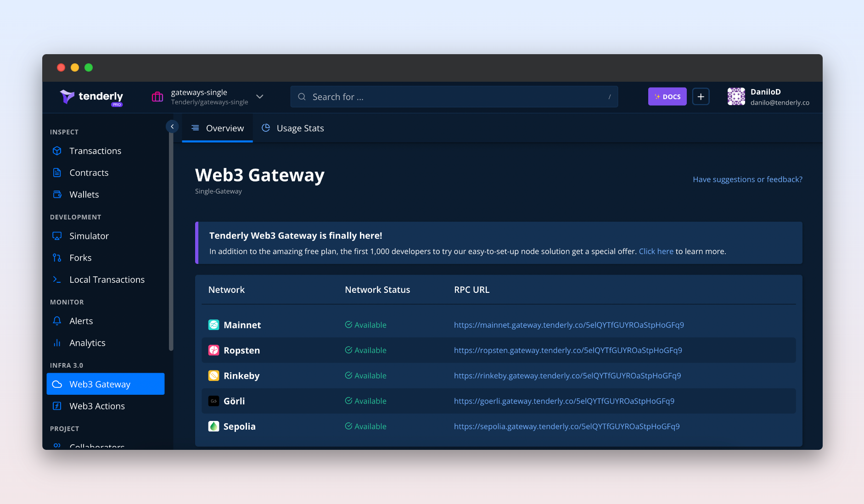
Task: Open the DOCS button
Action: (x=667, y=97)
